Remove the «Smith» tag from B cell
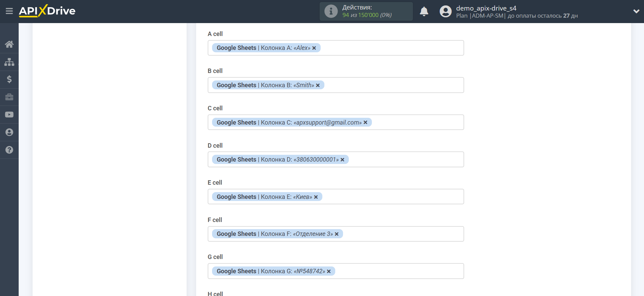 pos(318,86)
